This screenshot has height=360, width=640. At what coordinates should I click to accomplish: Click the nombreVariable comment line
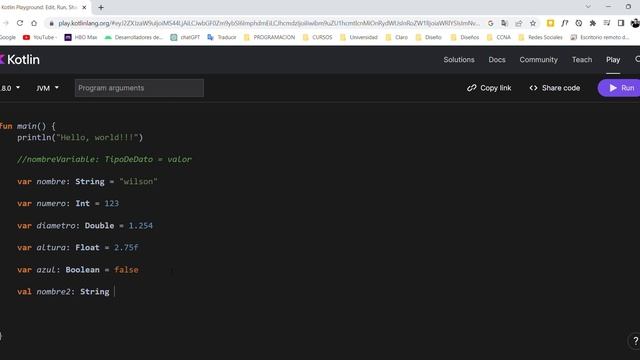(x=104, y=159)
